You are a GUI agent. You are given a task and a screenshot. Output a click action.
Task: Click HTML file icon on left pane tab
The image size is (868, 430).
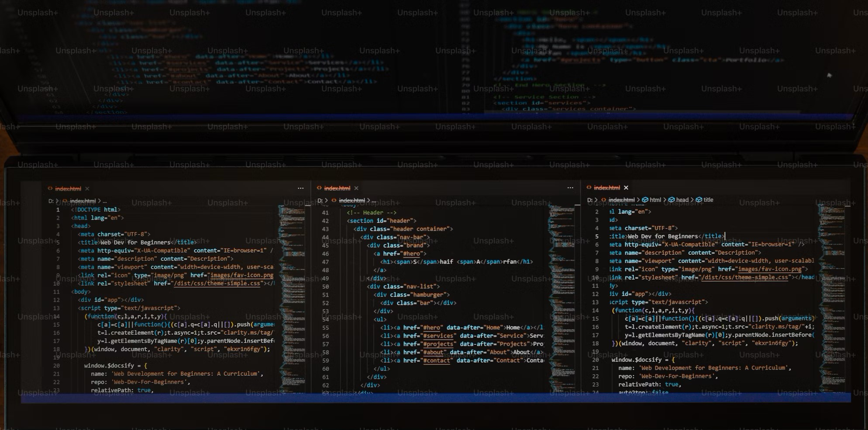[x=50, y=189]
